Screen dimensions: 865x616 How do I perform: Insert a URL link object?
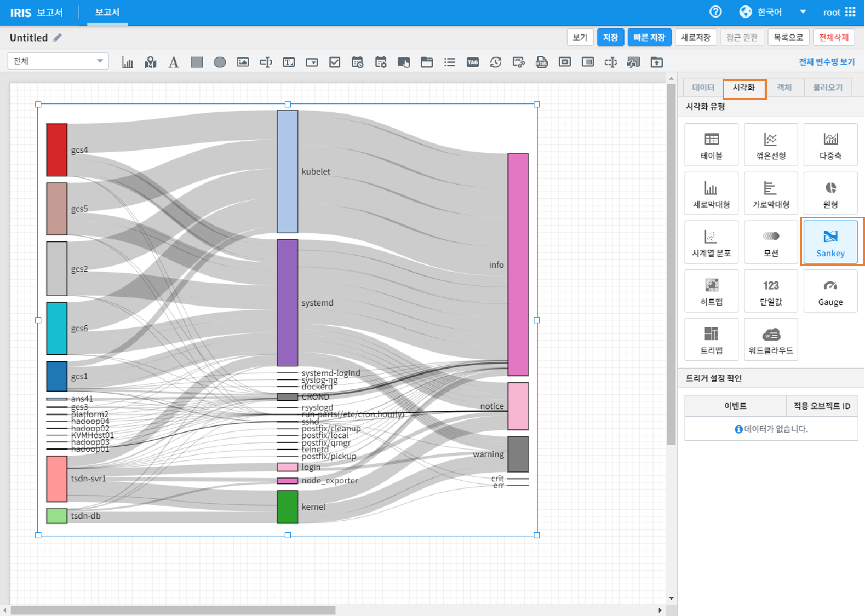click(519, 62)
